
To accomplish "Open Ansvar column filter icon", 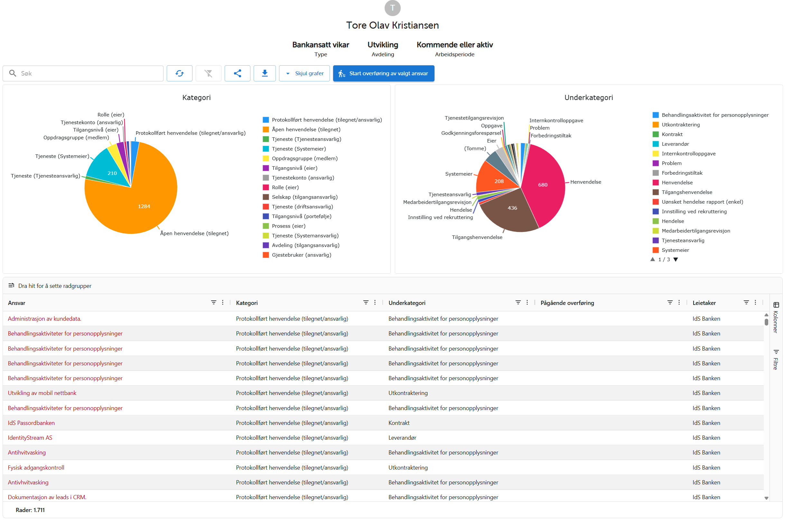I will [213, 302].
